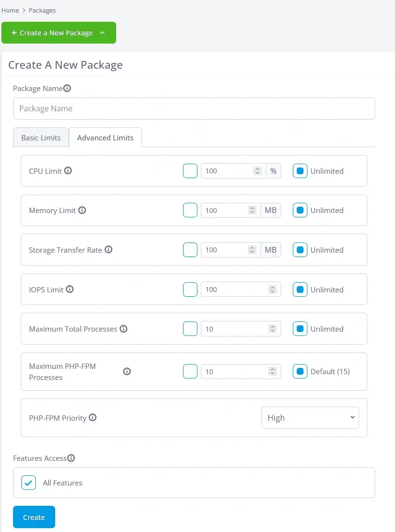Screen dimensions: 395x532
Task: Collapse the Create a New Package panel chevron
Action: point(102,33)
